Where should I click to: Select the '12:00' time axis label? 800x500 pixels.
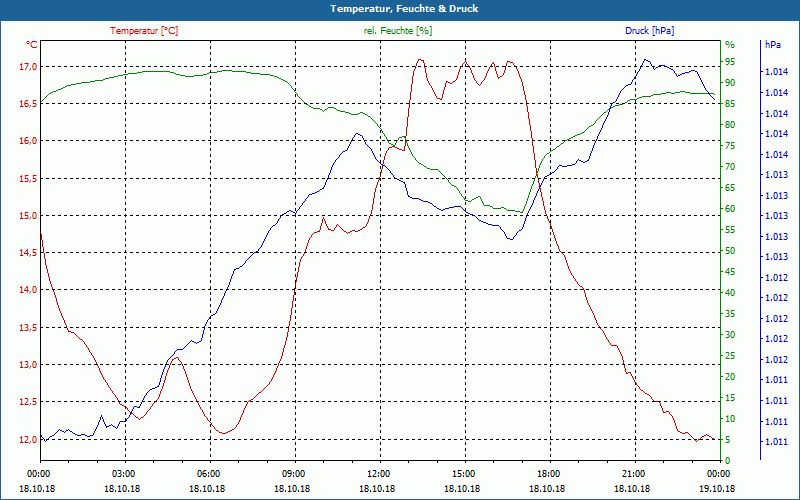378,474
